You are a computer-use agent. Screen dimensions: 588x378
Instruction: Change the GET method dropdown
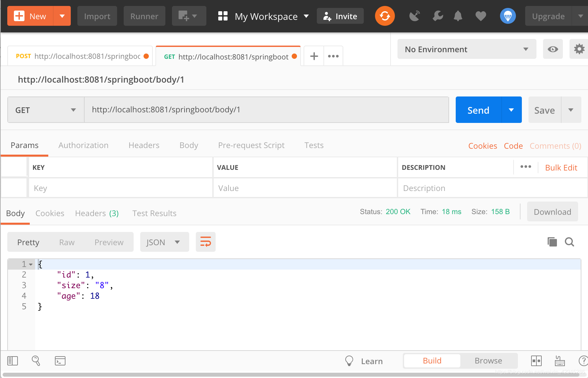pos(46,110)
